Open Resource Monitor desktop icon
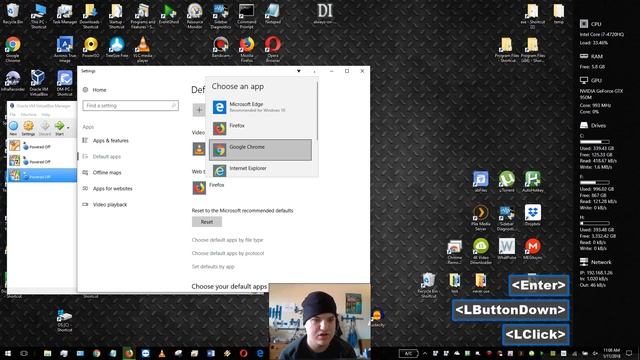The image size is (640, 360). click(195, 16)
